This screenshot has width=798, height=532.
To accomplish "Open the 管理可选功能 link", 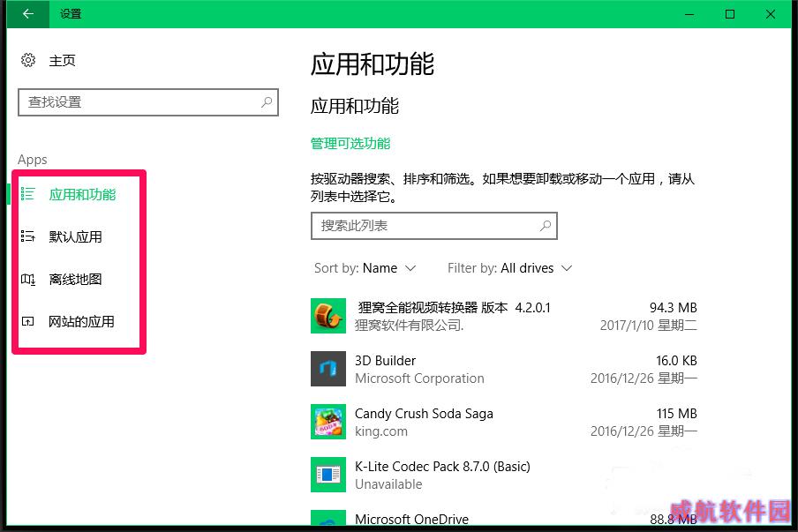I will pos(350,144).
